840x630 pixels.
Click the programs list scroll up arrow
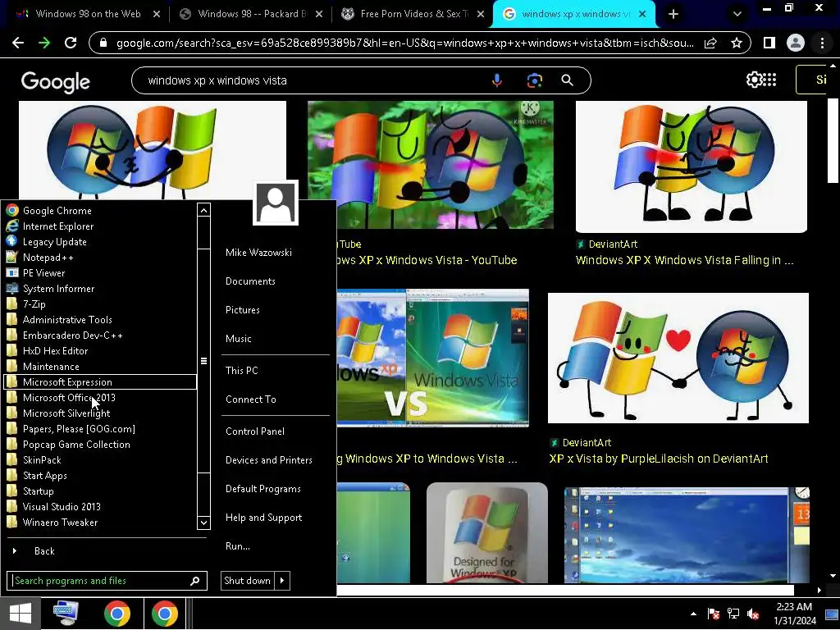203,211
